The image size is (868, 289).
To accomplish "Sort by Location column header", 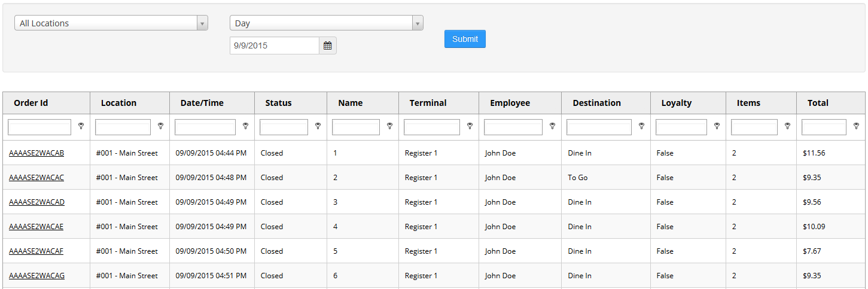I will pos(130,103).
